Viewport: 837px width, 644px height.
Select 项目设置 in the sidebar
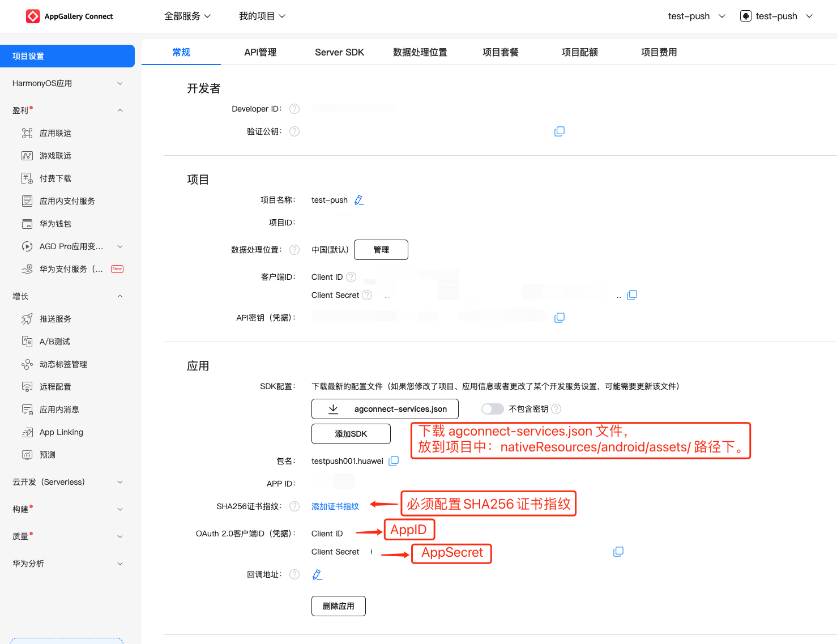[x=67, y=56]
